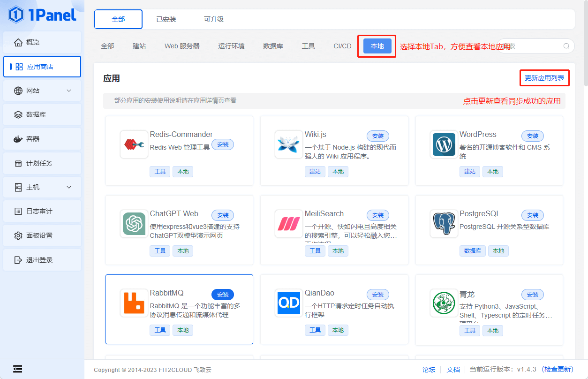The width and height of the screenshot is (588, 379).
Task: Filter apps by CI/CD category
Action: (x=342, y=46)
